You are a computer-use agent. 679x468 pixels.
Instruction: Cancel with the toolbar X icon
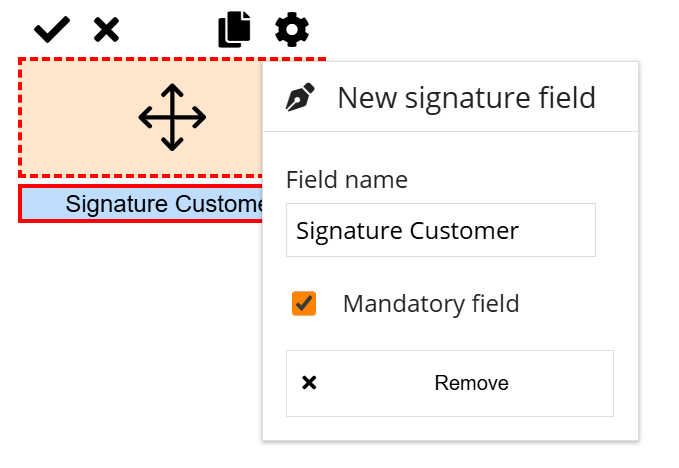[x=106, y=30]
